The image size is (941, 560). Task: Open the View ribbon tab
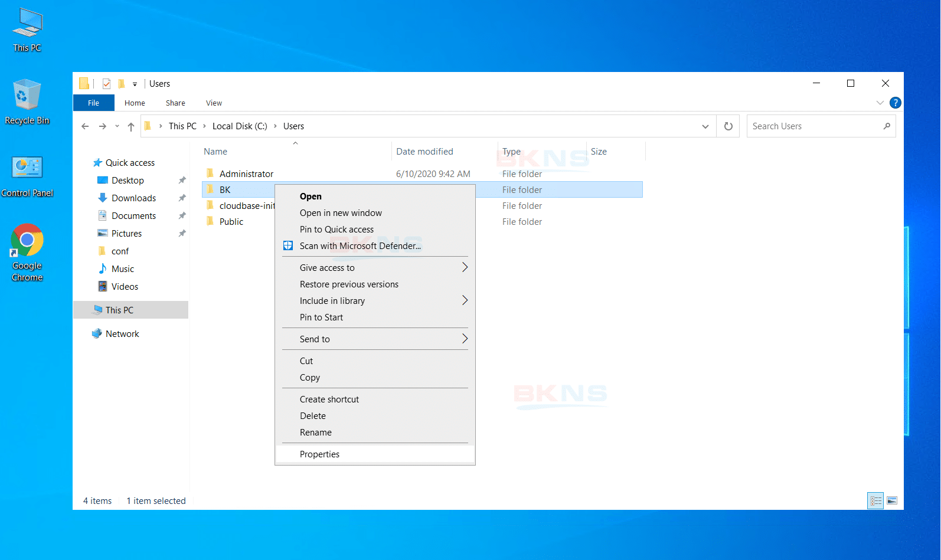(x=214, y=103)
